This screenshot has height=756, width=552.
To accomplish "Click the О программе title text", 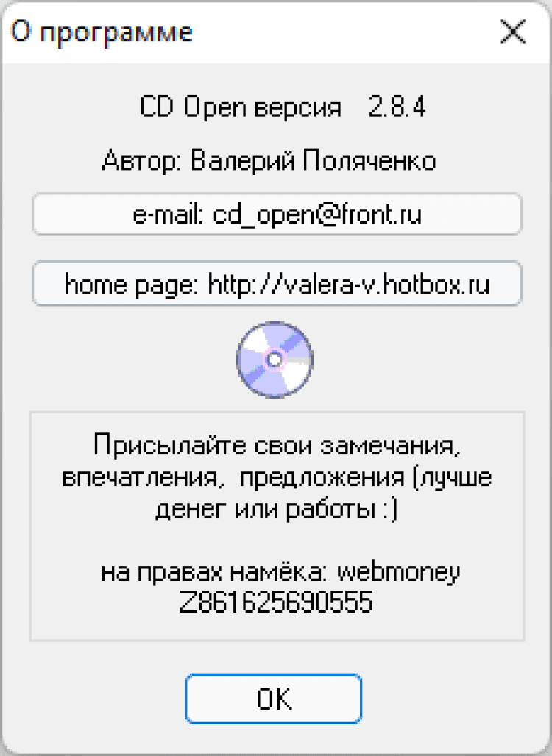I will 102,32.
